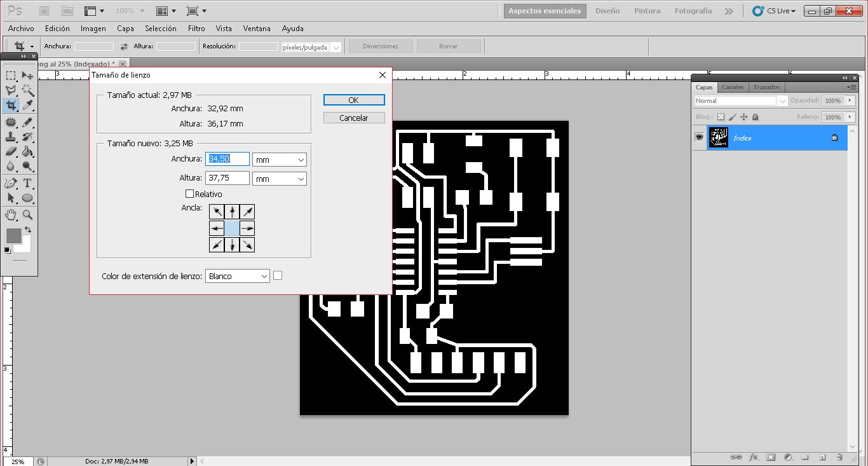This screenshot has height=466, width=868.
Task: Switch to the Trazados tab
Action: [x=766, y=87]
